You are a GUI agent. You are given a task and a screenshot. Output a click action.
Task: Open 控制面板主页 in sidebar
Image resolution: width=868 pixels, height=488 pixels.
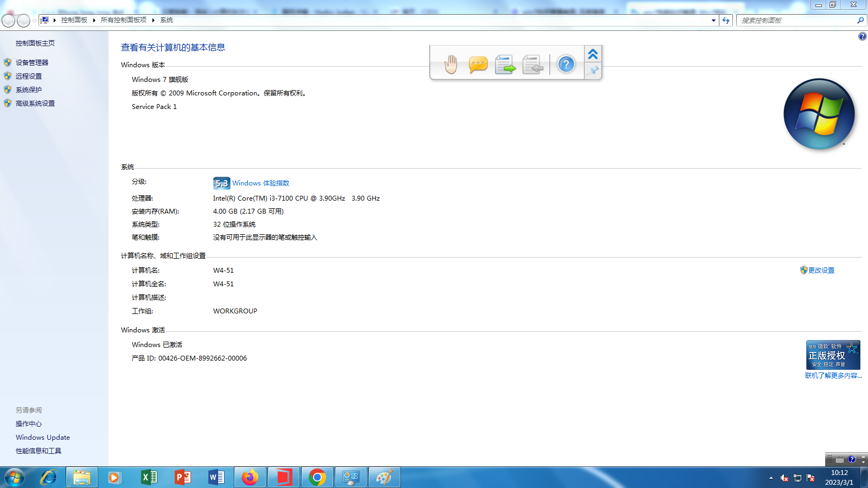(35, 43)
